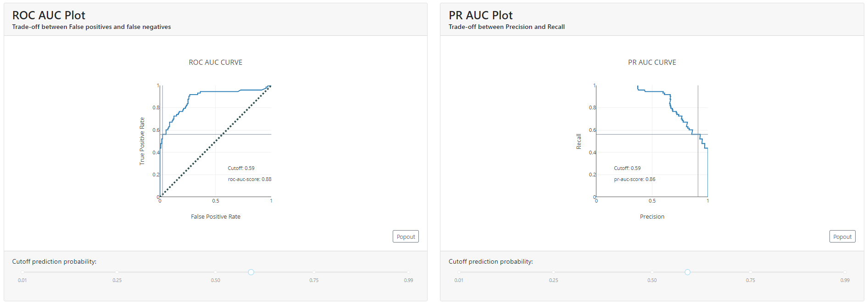This screenshot has width=868, height=305.
Task: Select the 0.99 tick on the ROC cutoff slider
Action: tap(408, 272)
